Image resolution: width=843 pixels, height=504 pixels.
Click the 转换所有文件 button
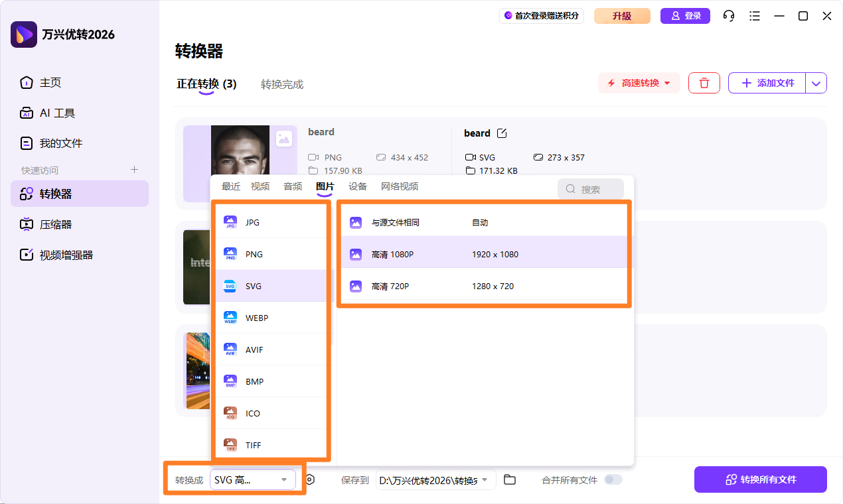[x=760, y=479]
